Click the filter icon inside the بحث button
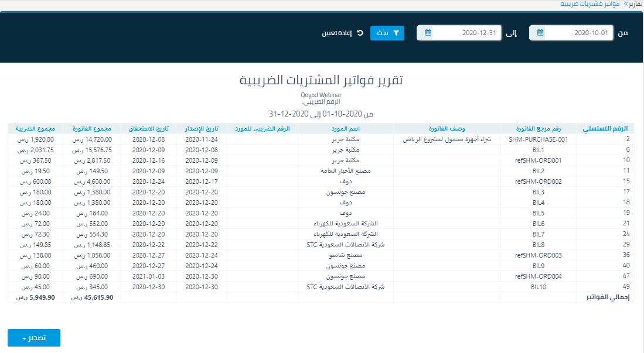This screenshot has height=353, width=644. pyautogui.click(x=397, y=33)
